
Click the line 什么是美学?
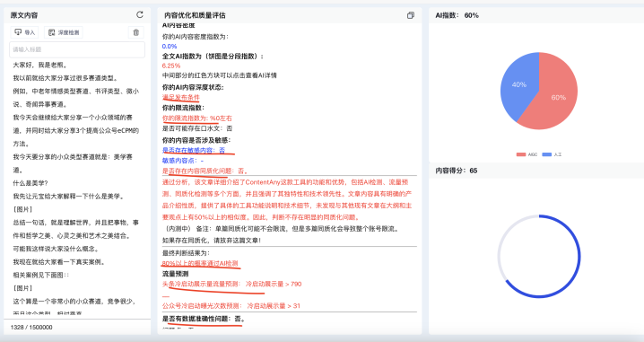coord(30,183)
